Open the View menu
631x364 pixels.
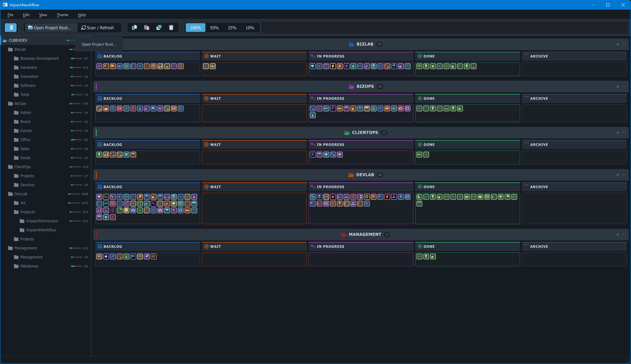point(43,15)
